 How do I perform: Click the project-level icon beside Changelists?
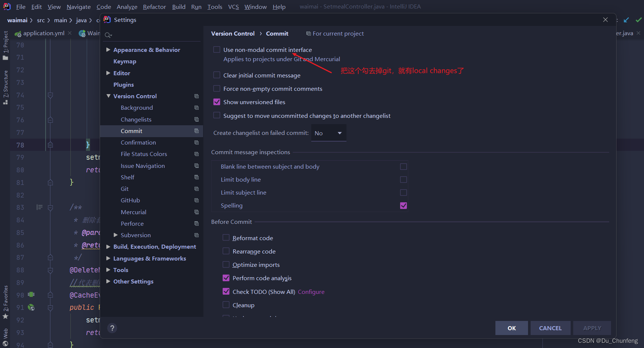coord(196,119)
